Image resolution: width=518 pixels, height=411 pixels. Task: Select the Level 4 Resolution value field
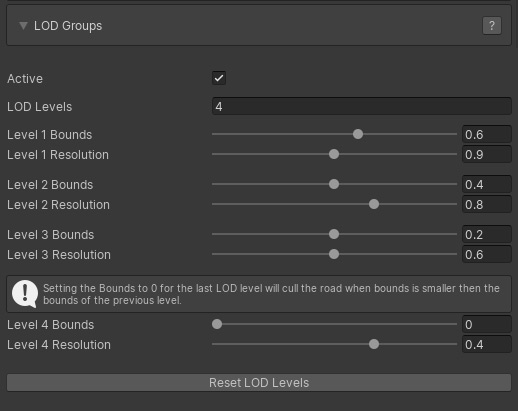[486, 344]
